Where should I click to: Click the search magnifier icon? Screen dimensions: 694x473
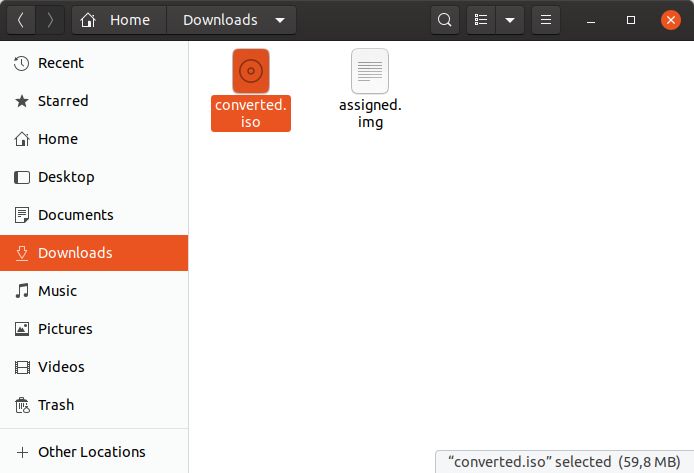click(x=445, y=20)
